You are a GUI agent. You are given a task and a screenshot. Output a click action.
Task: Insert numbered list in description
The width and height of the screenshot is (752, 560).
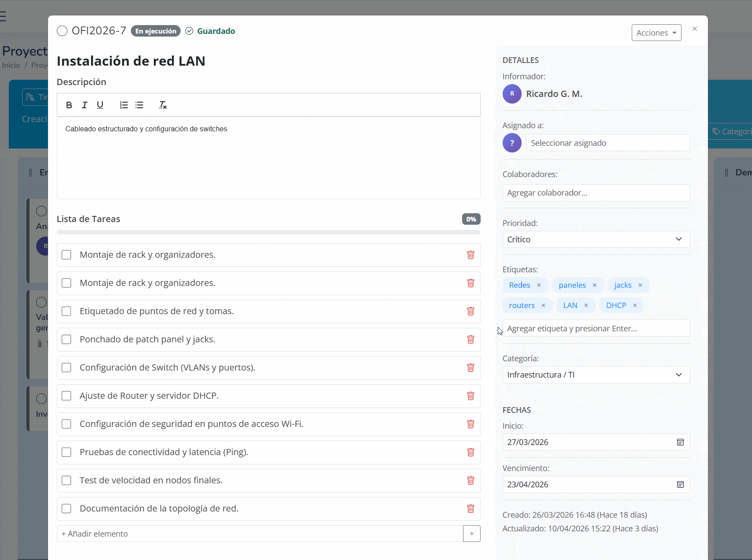[x=124, y=105]
